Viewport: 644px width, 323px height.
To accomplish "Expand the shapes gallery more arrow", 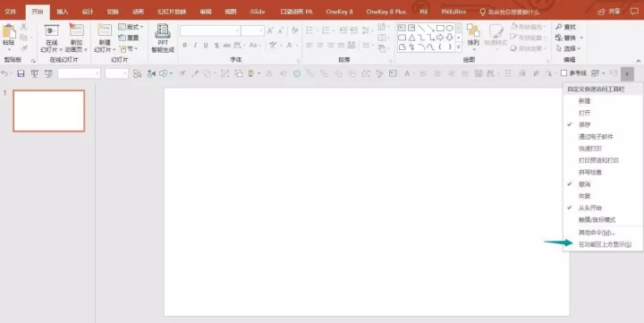I will tap(458, 47).
